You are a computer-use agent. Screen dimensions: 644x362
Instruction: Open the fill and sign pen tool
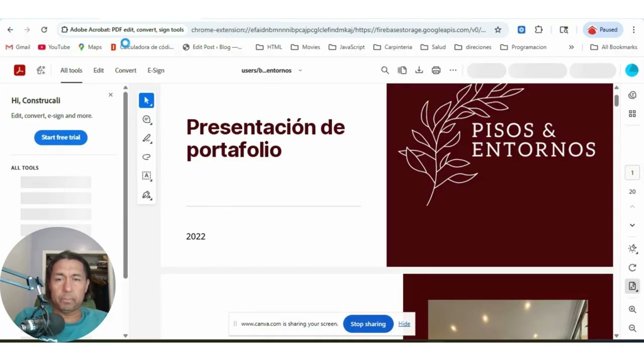coord(146,195)
